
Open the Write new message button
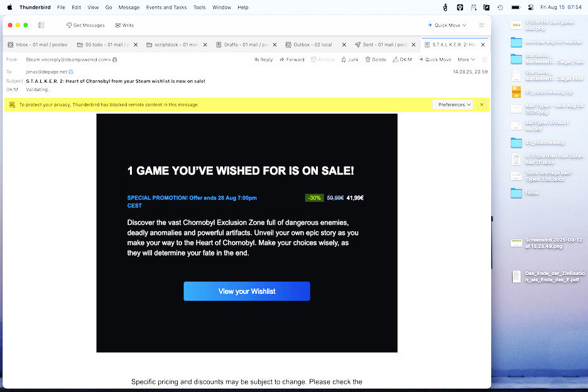click(124, 25)
